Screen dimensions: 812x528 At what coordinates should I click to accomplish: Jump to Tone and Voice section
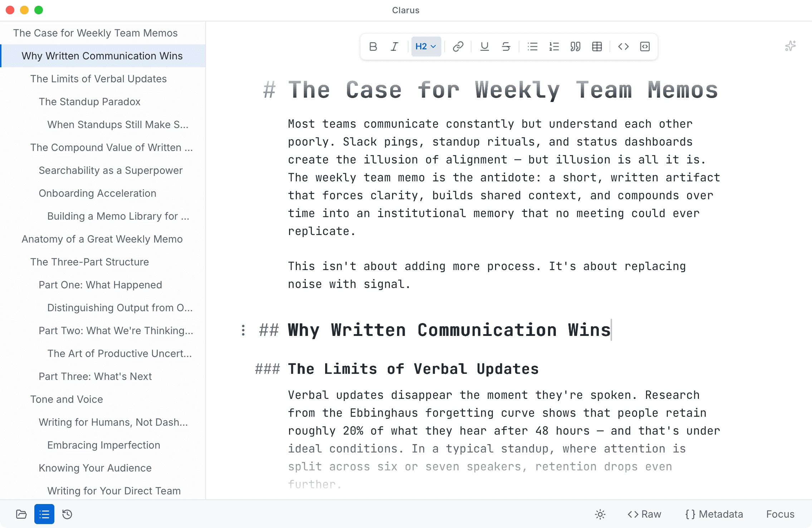point(103,399)
